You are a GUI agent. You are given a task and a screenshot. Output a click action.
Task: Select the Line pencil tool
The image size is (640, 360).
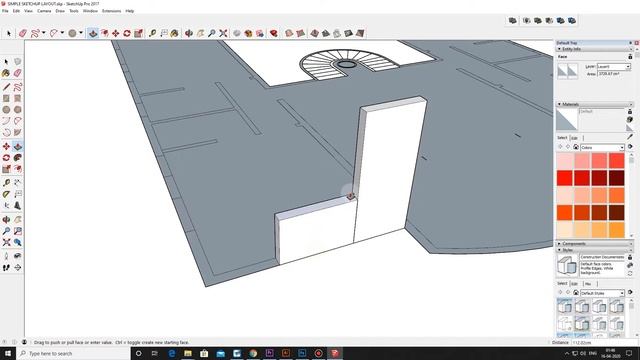(6, 87)
